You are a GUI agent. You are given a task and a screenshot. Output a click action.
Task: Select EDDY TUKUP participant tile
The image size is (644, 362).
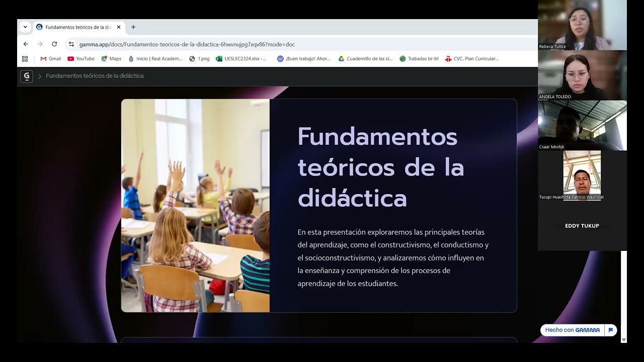click(582, 226)
